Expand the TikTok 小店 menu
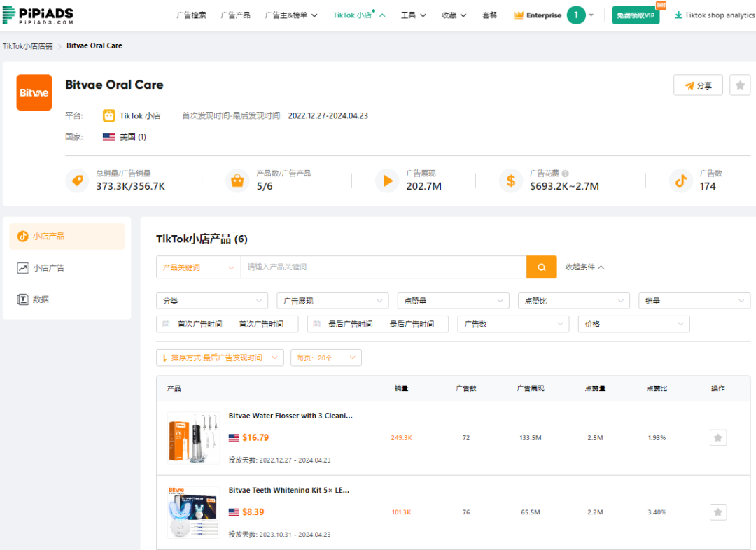This screenshot has width=756, height=550. (359, 15)
